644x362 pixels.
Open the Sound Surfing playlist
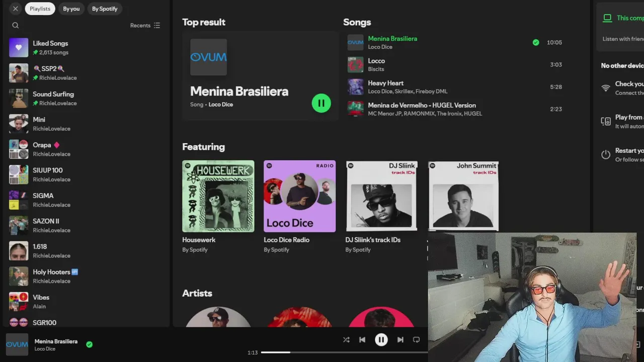[x=86, y=99]
